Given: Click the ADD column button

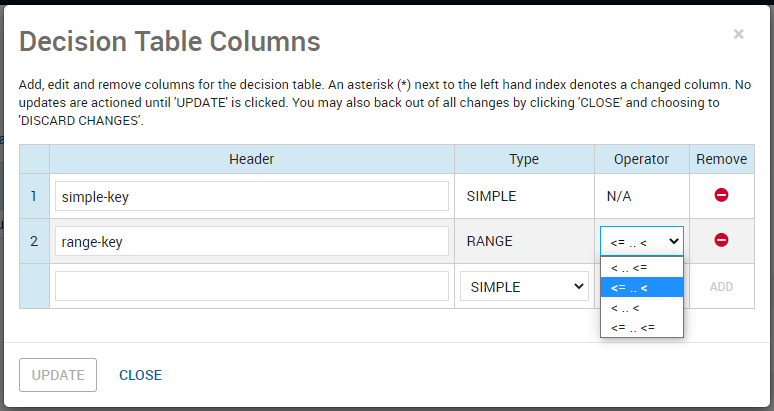Looking at the screenshot, I should (x=721, y=287).
